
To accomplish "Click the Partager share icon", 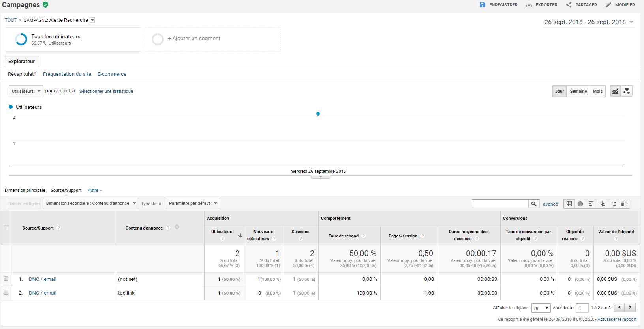I will coord(569,5).
